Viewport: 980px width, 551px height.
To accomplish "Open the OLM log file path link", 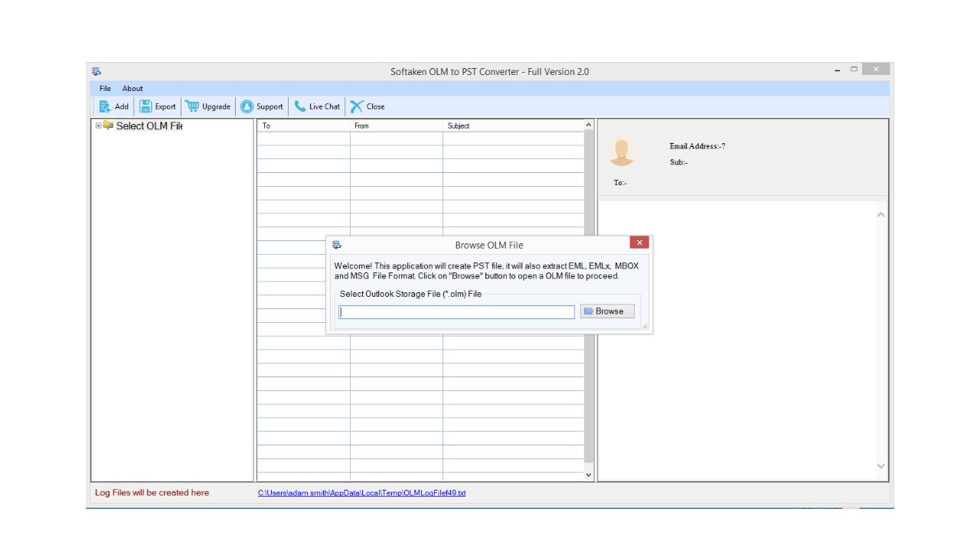I will 361,493.
